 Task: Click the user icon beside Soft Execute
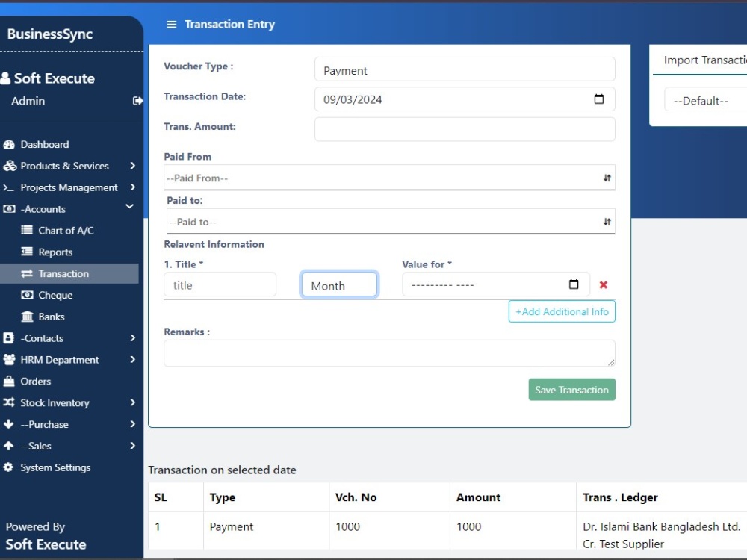[x=5, y=78]
